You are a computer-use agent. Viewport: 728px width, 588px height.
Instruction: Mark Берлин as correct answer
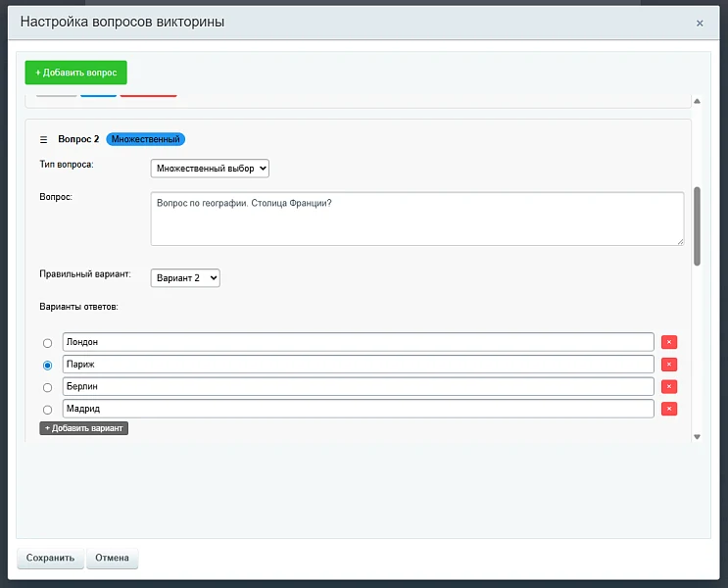(47, 387)
